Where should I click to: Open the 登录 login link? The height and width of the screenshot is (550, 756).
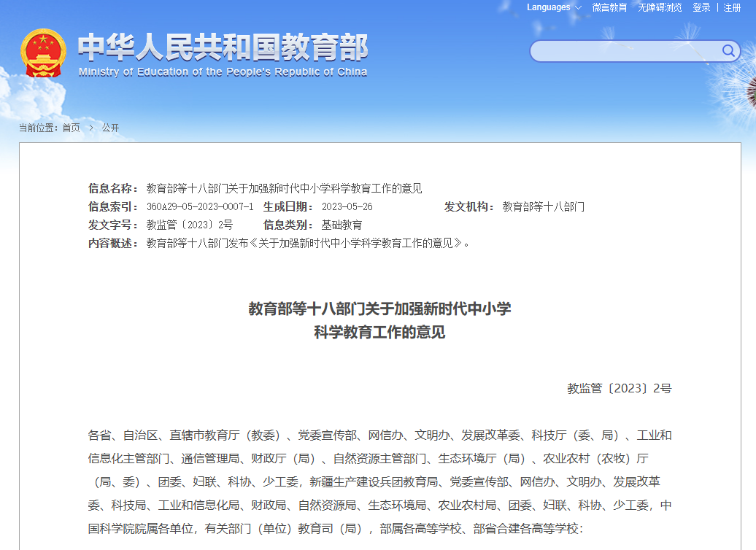pos(701,7)
